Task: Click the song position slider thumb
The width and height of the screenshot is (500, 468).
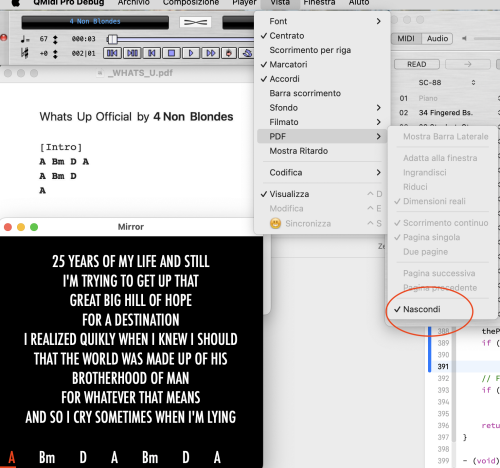Action: (x=113, y=39)
